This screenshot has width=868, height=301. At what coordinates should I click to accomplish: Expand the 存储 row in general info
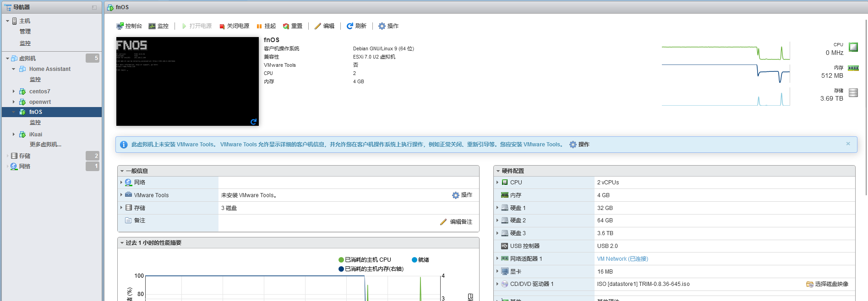click(121, 208)
